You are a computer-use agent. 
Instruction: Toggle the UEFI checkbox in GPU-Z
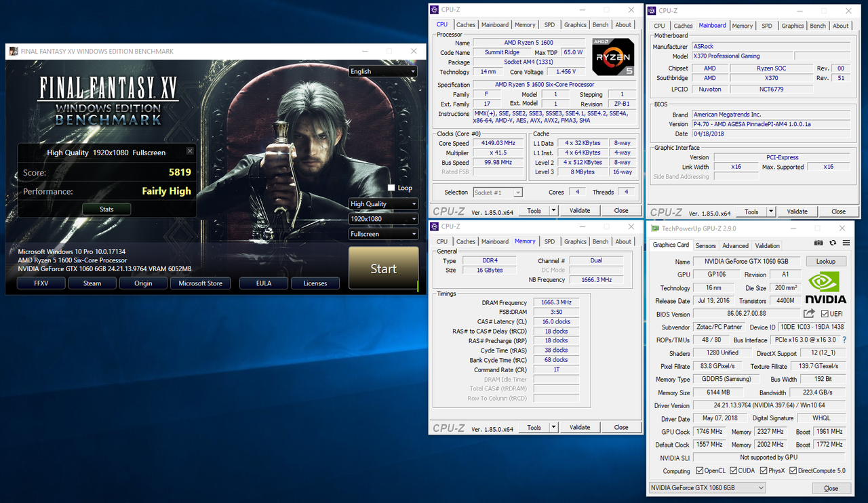(824, 313)
